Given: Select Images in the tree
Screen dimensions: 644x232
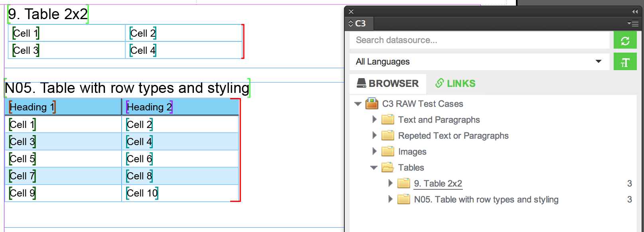Looking at the screenshot, I should point(412,152).
